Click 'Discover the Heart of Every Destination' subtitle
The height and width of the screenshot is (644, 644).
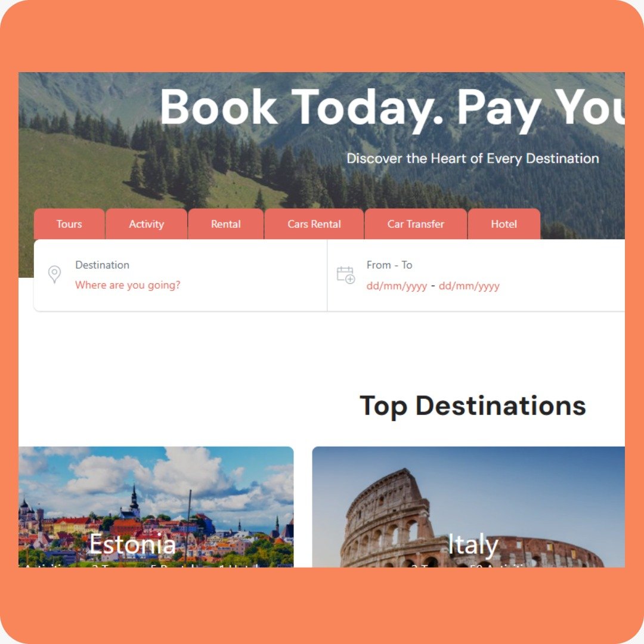(473, 159)
